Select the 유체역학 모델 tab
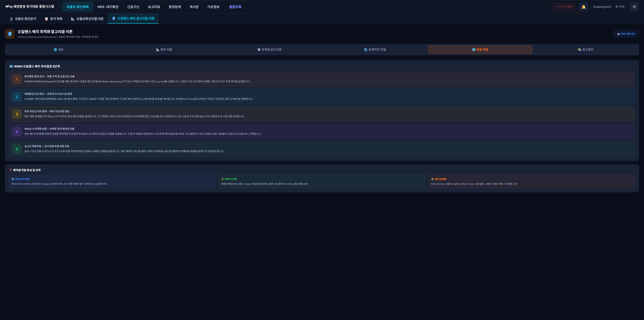 (x=375, y=50)
